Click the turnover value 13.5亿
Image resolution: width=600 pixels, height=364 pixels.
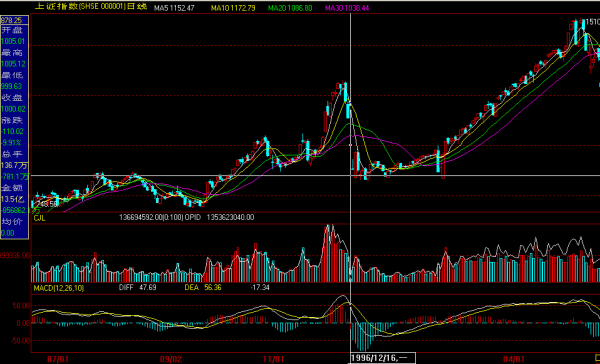pyautogui.click(x=12, y=199)
